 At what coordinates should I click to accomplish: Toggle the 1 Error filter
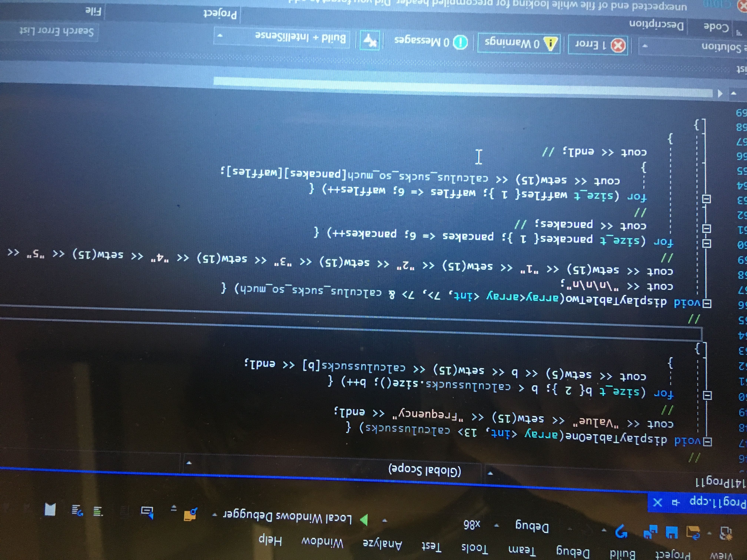[x=598, y=45]
